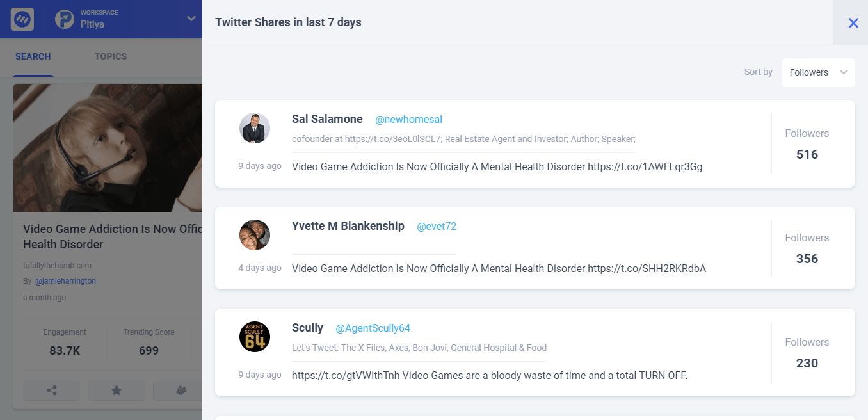This screenshot has width=868, height=420.
Task: Click the Scully name heading
Action: [x=307, y=328]
